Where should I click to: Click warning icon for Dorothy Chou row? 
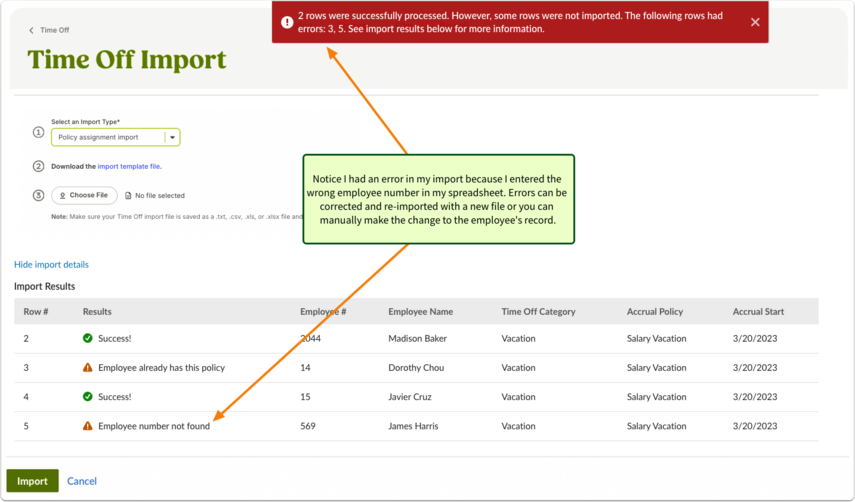[x=87, y=367]
